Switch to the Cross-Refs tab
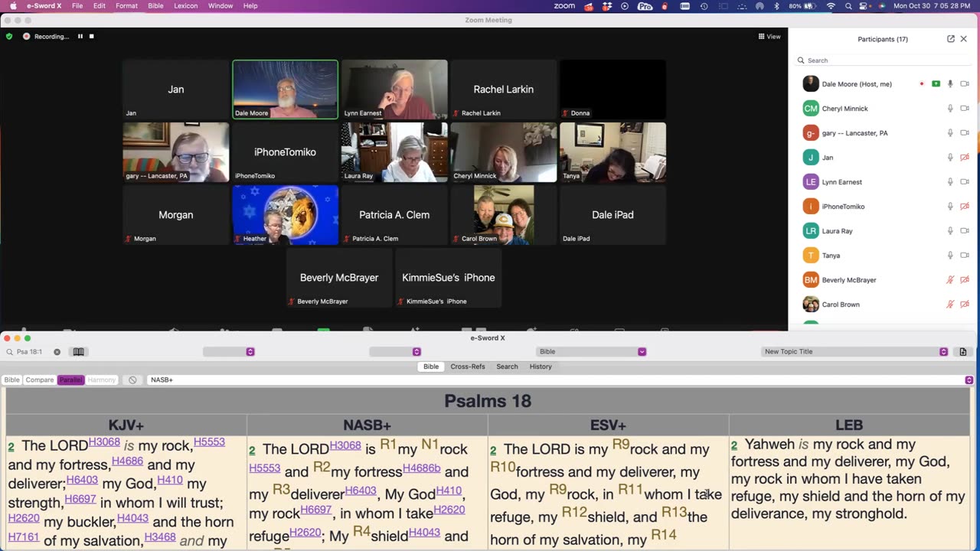The height and width of the screenshot is (551, 980). click(467, 367)
